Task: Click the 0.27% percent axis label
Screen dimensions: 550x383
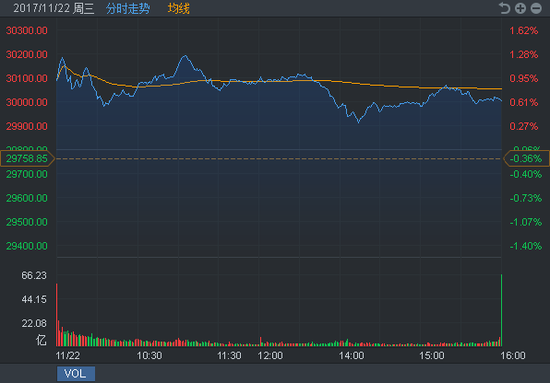Action: coord(524,126)
